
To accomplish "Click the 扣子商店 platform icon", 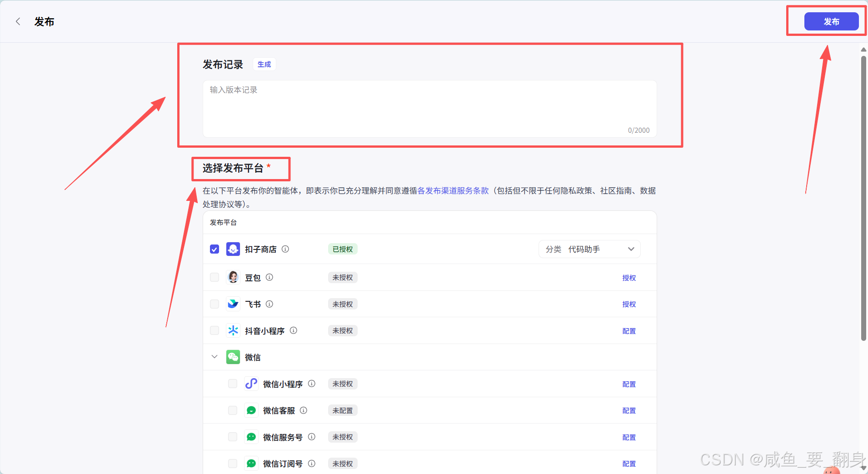I will [x=233, y=249].
